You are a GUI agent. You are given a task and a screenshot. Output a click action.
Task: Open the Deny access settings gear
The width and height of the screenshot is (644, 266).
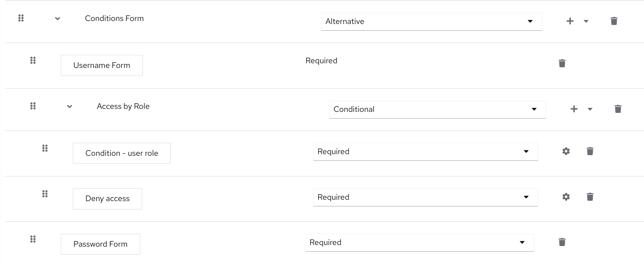click(x=566, y=197)
